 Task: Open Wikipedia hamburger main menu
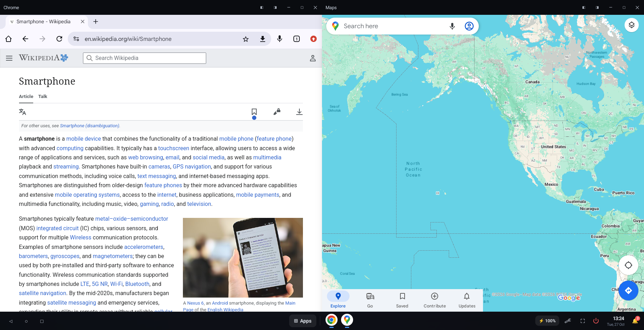coord(9,58)
